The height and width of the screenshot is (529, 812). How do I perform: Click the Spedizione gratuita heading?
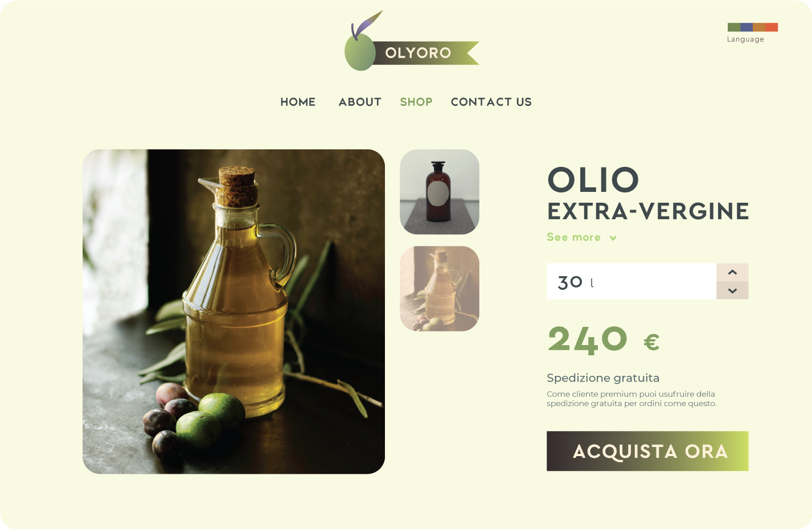coord(603,378)
